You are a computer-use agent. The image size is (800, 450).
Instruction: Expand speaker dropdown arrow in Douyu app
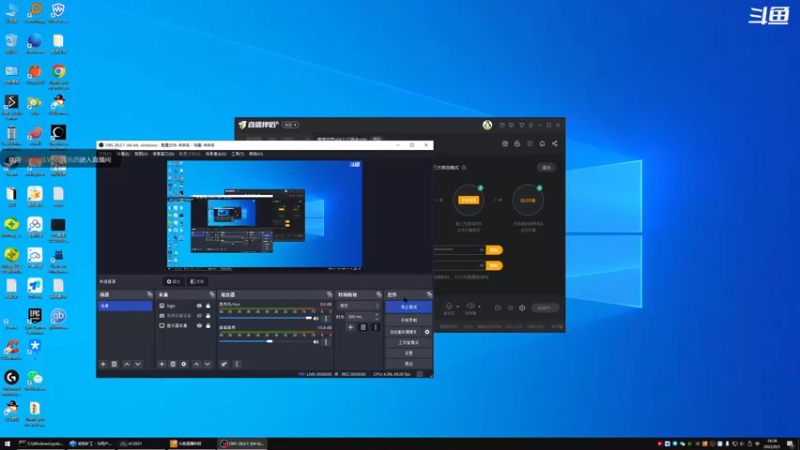[x=480, y=307]
